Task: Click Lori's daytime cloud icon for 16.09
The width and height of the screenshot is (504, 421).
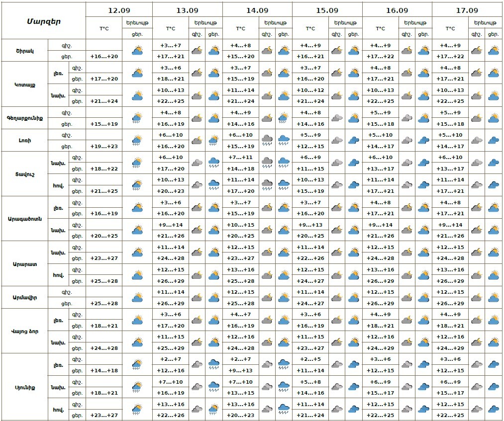Action: (x=423, y=141)
